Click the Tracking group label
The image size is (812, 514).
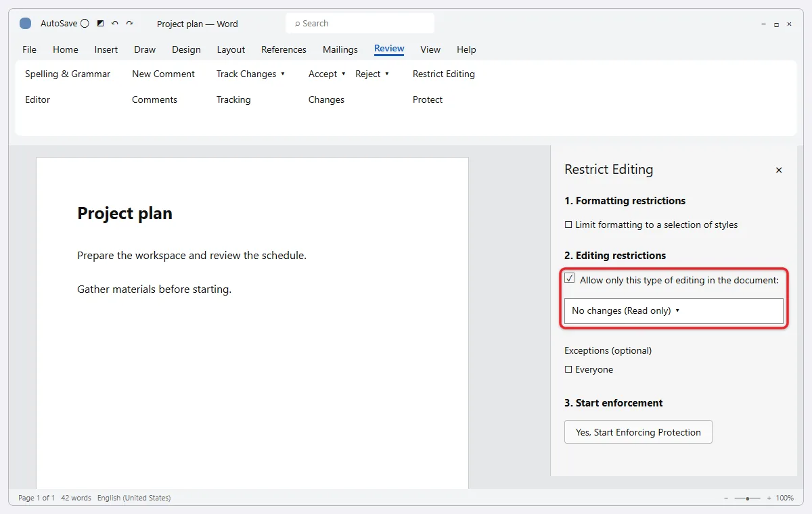click(233, 99)
